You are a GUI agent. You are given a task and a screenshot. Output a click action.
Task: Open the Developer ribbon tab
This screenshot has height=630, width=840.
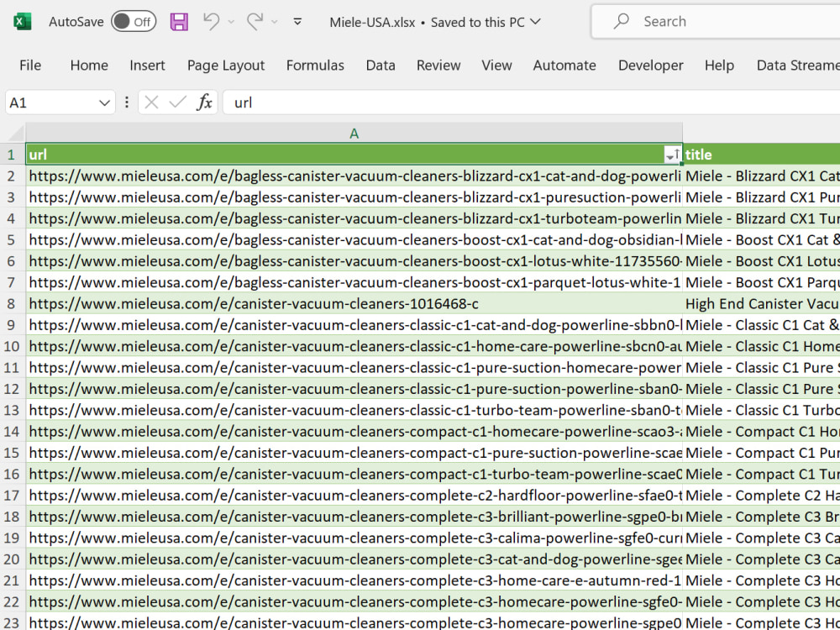(x=650, y=65)
